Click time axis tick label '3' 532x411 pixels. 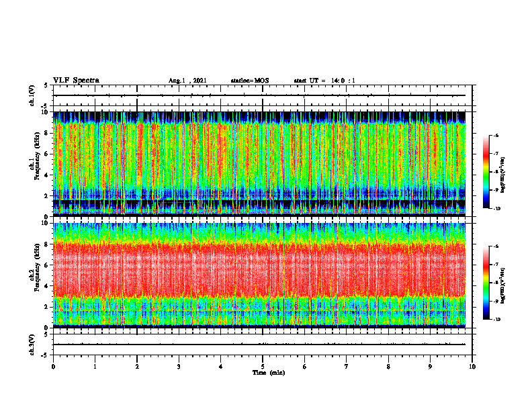tap(179, 367)
